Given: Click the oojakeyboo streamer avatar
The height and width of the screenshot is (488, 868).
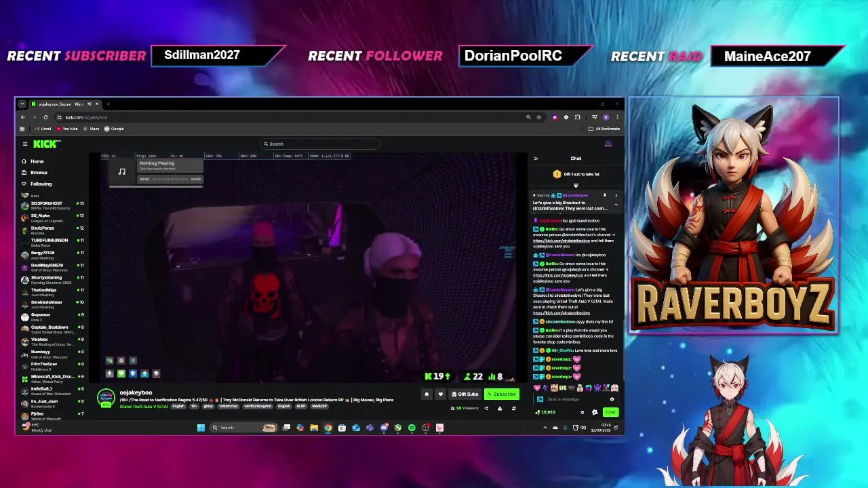Looking at the screenshot, I should coord(106,399).
